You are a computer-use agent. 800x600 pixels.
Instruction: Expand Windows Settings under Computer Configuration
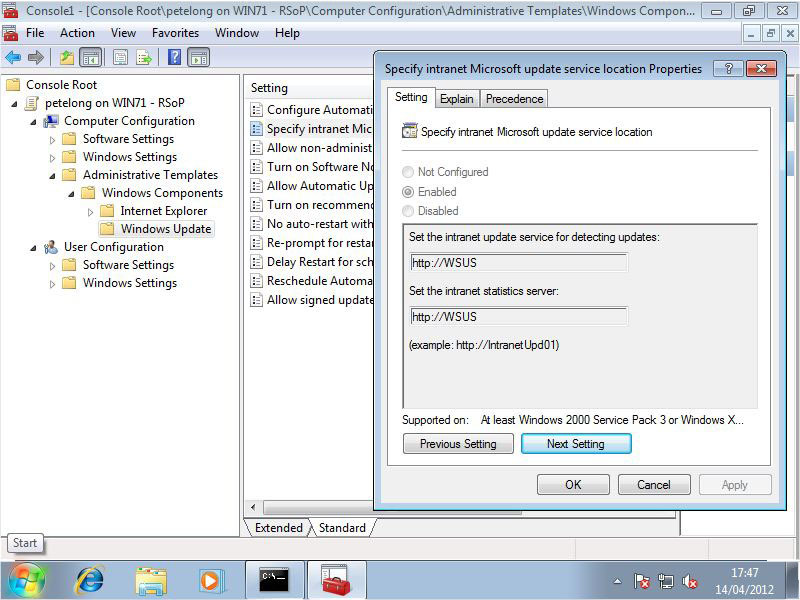(53, 158)
